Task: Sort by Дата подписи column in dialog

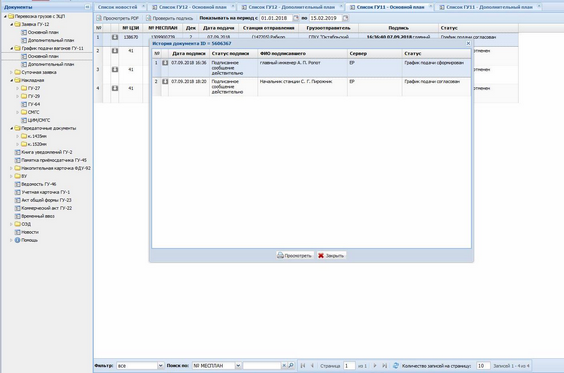Action: [x=189, y=53]
